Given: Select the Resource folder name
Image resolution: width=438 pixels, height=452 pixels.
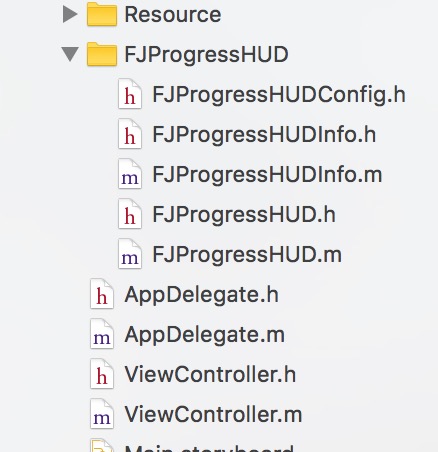Looking at the screenshot, I should point(173,15).
